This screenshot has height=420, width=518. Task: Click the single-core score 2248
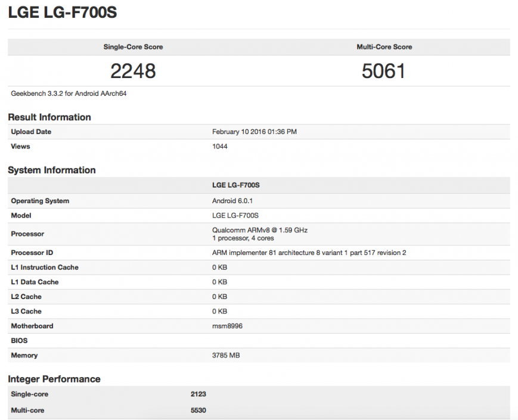[x=133, y=71]
